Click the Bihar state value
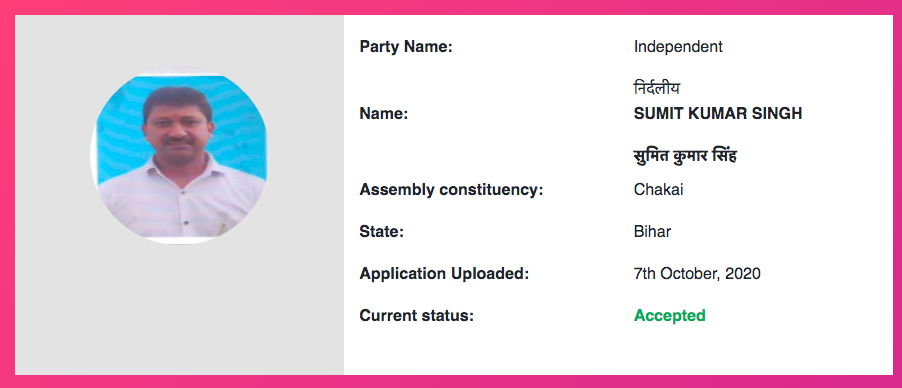This screenshot has height=388, width=902. pos(652,231)
